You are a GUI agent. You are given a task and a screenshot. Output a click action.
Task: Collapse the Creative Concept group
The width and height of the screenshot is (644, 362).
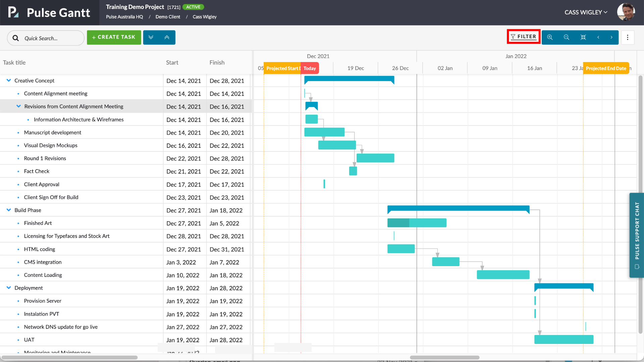(x=8, y=80)
